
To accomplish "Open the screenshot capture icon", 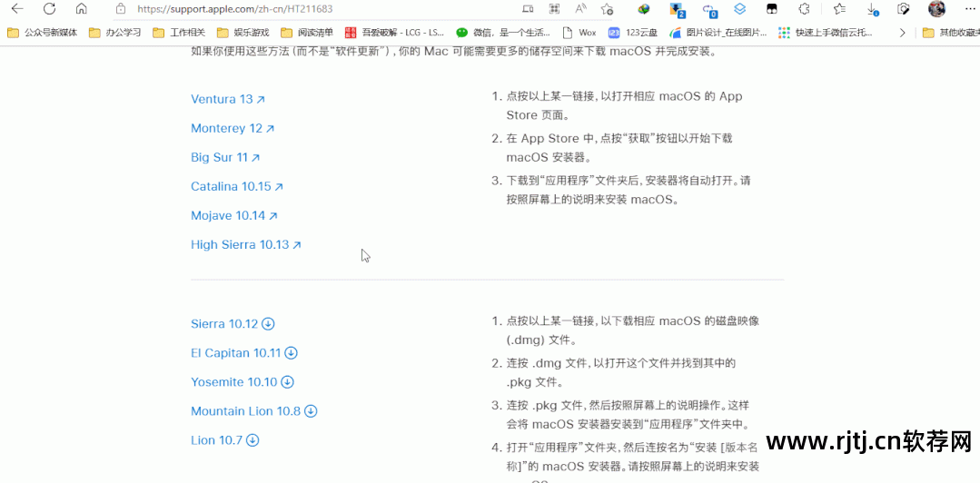I will [903, 9].
